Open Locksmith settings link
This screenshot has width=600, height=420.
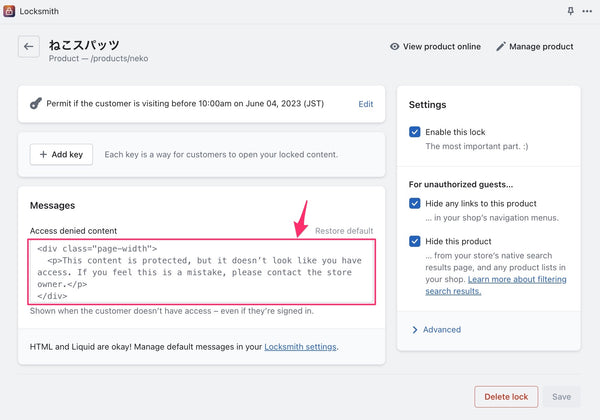pyautogui.click(x=300, y=347)
